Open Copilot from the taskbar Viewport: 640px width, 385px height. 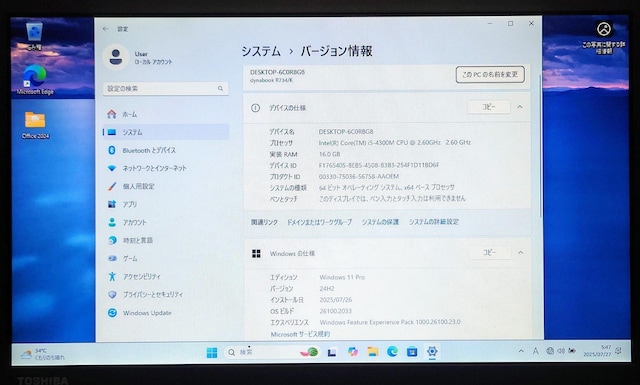tap(353, 352)
